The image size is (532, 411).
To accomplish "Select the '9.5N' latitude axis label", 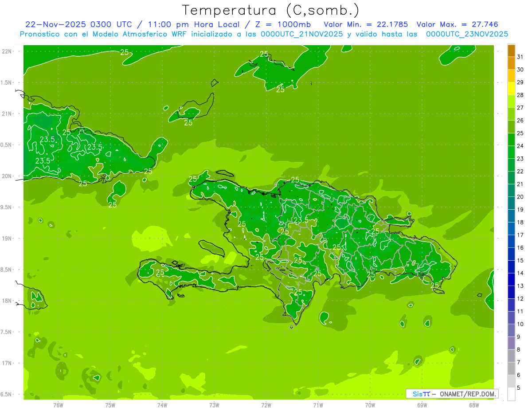I will pos(7,207).
